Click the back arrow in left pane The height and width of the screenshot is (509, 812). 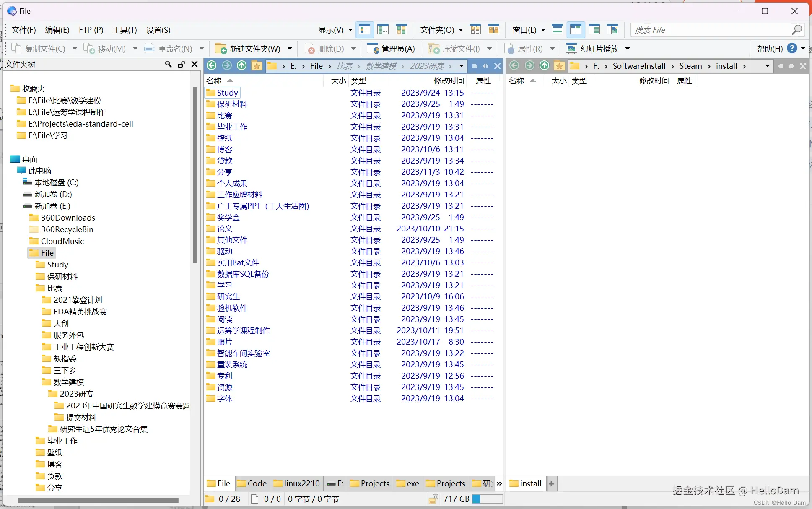coord(212,66)
